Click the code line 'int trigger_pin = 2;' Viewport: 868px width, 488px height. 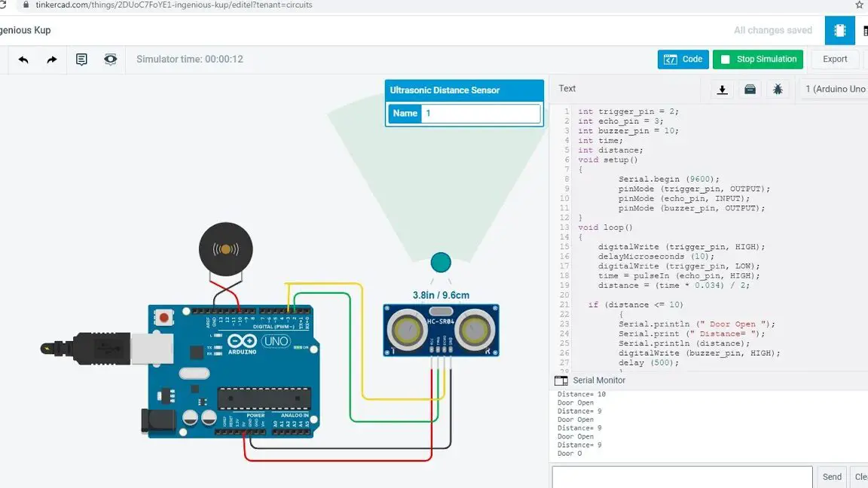[x=628, y=111]
